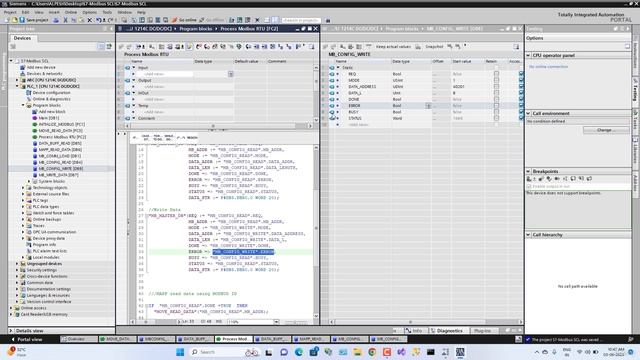Screen dimensions: 640x360
Task: Click the TIA Portal taskbar icon
Action: tap(460, 352)
